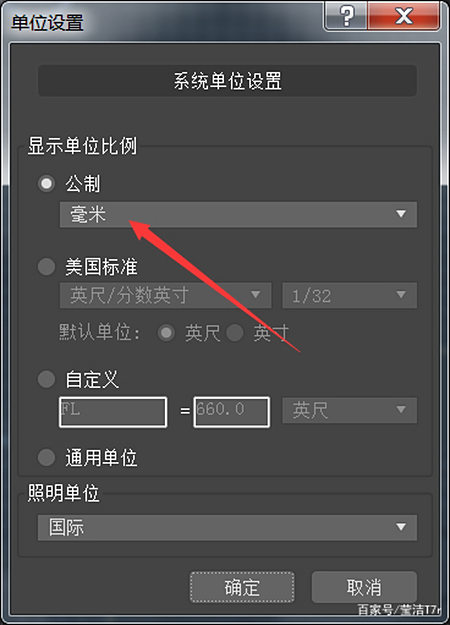Click the 660.0 custom value field

(x=232, y=412)
